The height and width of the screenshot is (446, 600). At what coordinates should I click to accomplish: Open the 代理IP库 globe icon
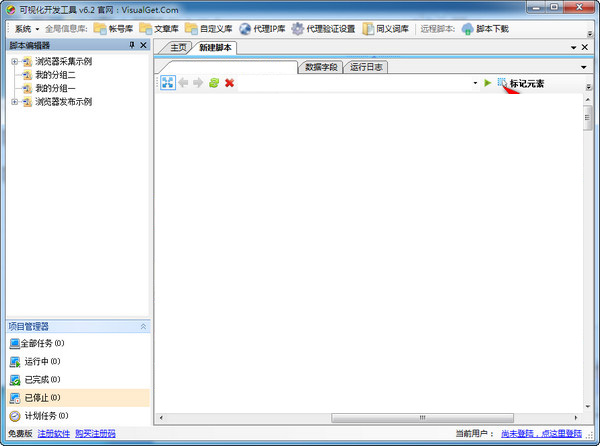point(245,29)
